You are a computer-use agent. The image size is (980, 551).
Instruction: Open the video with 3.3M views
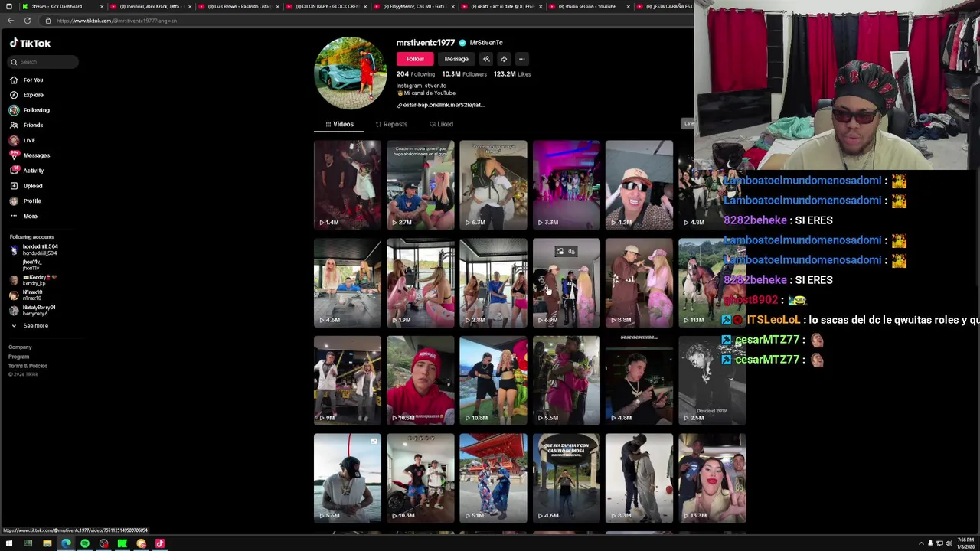[x=567, y=184]
